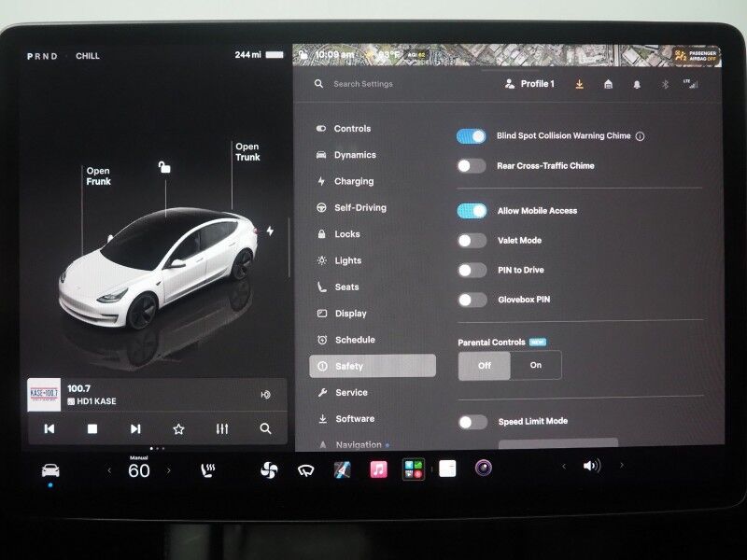Set Parental Controls to Off
747x560 pixels.
click(484, 366)
